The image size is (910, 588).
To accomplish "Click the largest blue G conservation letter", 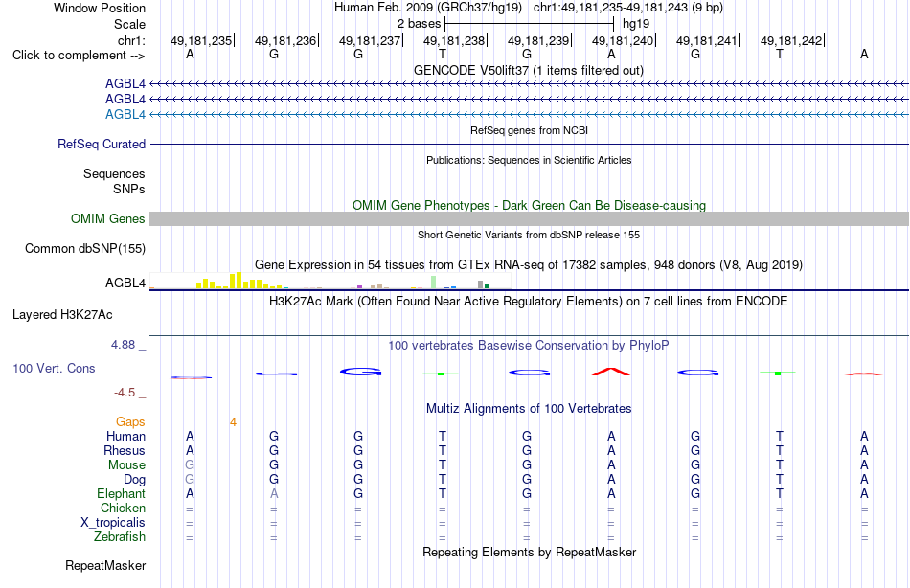I will [x=360, y=372].
